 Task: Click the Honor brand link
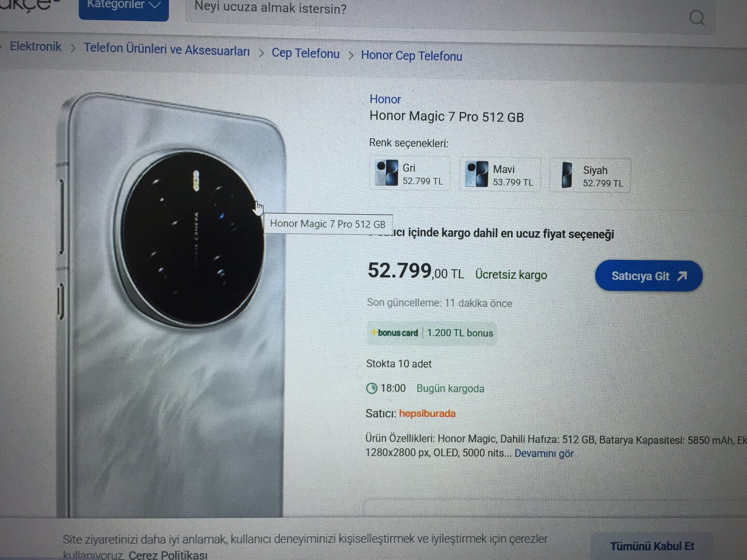pos(385,99)
